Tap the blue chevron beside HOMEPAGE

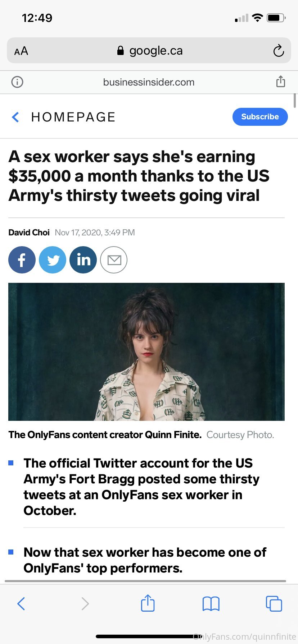pos(15,117)
